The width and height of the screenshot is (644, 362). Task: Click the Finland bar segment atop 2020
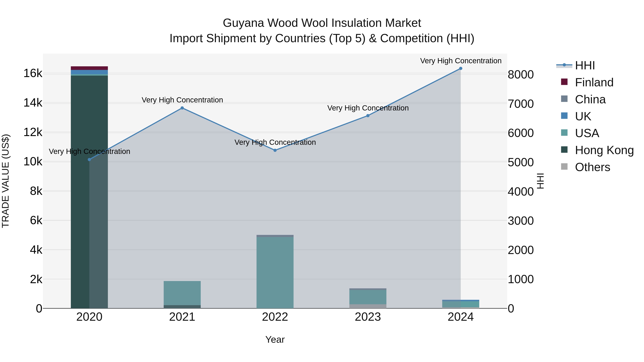coord(89,68)
